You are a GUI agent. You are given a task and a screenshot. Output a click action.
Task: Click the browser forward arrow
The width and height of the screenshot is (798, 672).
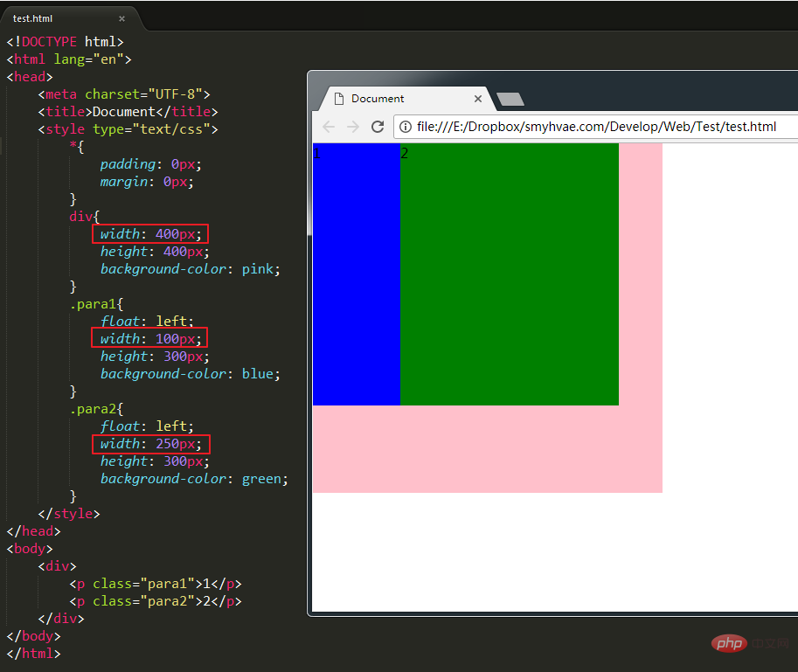click(353, 127)
